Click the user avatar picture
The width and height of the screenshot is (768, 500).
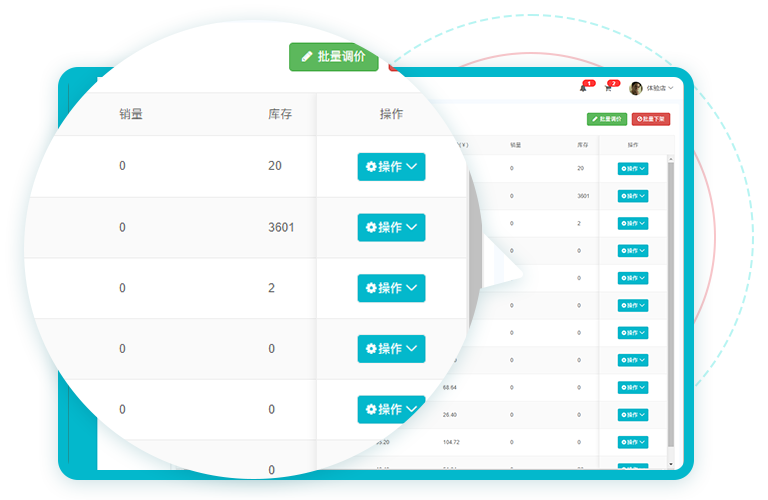(x=636, y=88)
